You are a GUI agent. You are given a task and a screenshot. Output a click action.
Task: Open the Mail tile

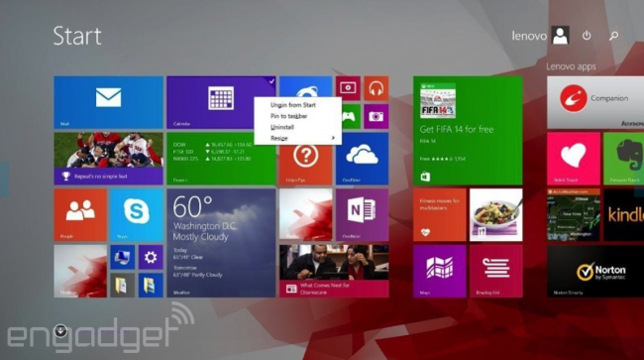pos(108,102)
